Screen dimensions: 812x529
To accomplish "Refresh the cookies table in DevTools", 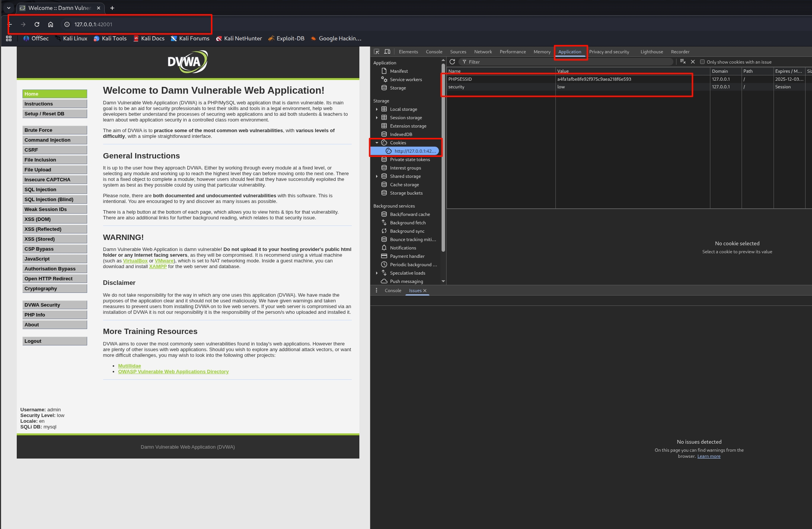I will (x=452, y=62).
